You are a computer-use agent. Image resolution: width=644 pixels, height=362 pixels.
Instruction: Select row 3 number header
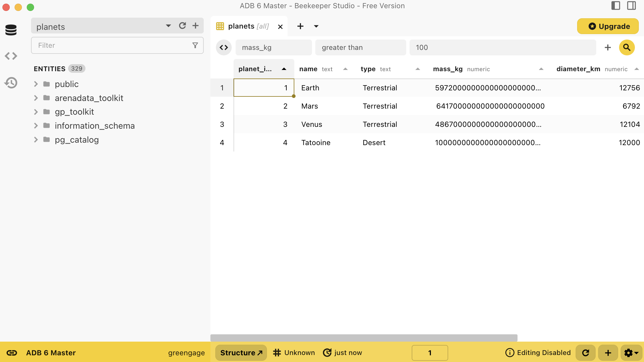[x=222, y=124]
